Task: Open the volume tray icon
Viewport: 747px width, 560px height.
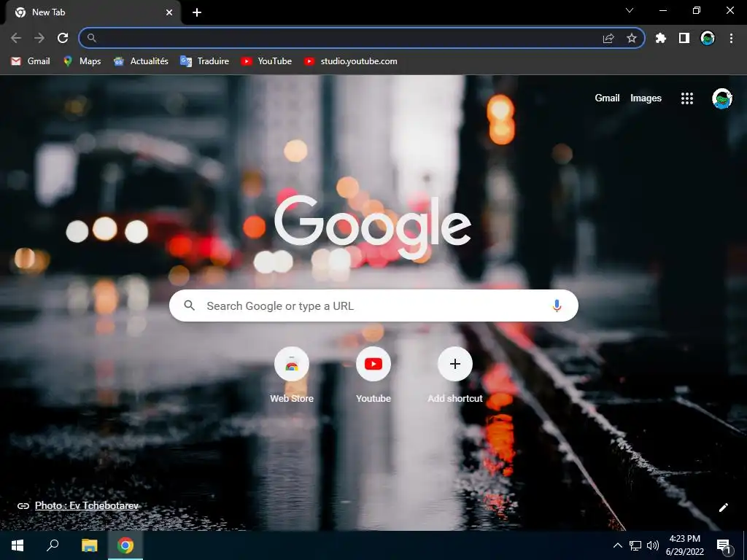Action: point(653,545)
